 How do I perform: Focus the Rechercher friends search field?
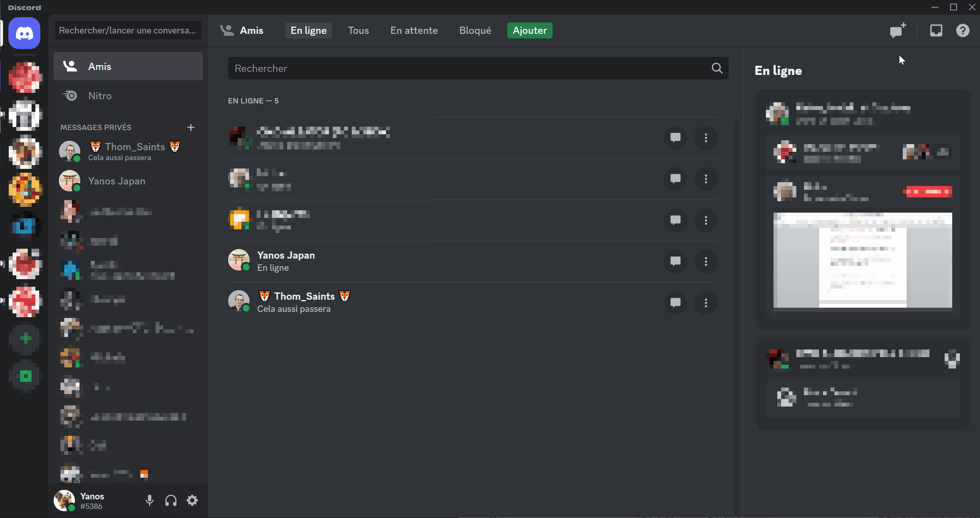pos(478,68)
